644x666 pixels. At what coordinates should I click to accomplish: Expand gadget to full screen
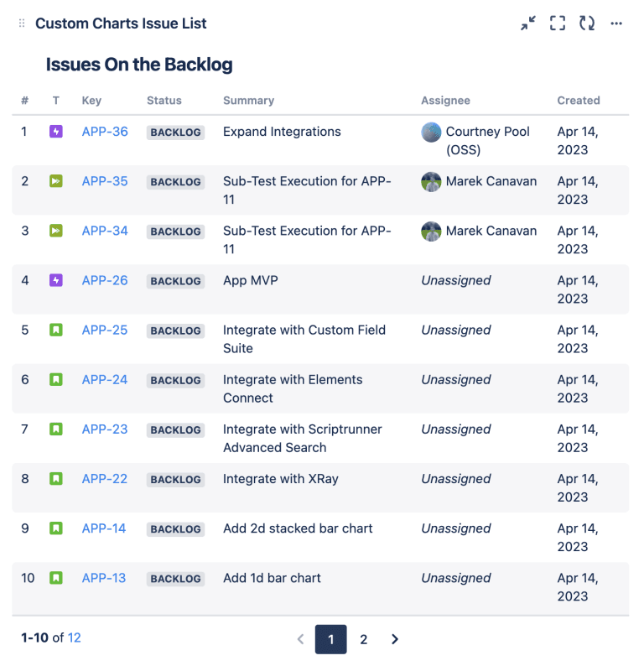[x=558, y=23]
